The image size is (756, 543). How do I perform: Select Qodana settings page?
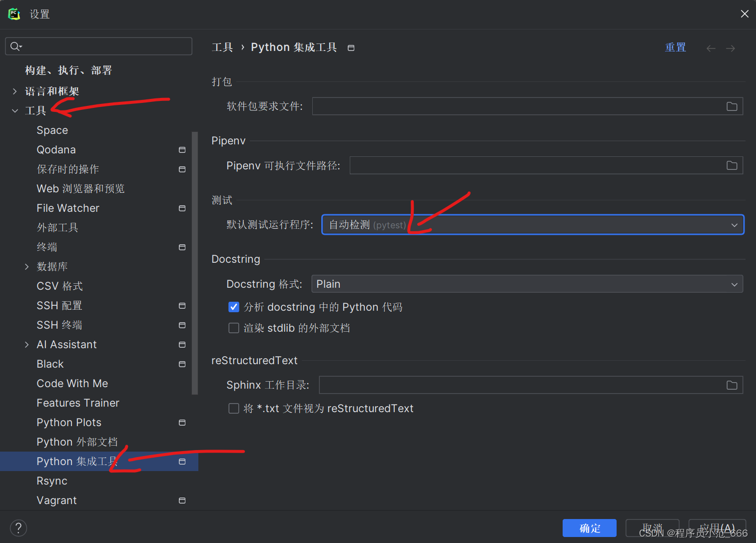tap(56, 150)
